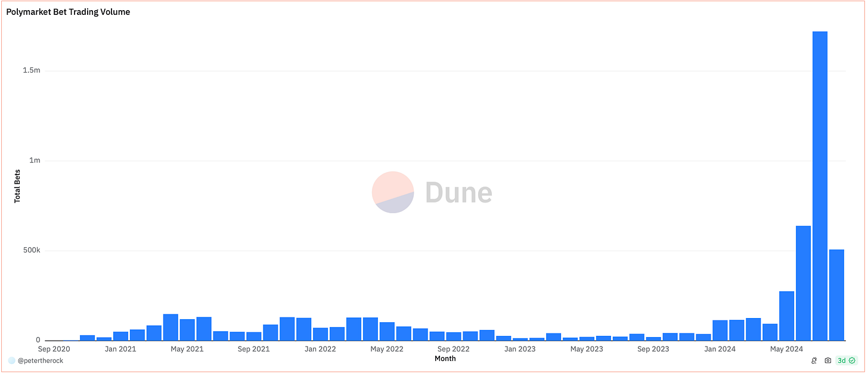
Task: Click the Polymarket Bet Trading Volume title
Action: [x=68, y=12]
